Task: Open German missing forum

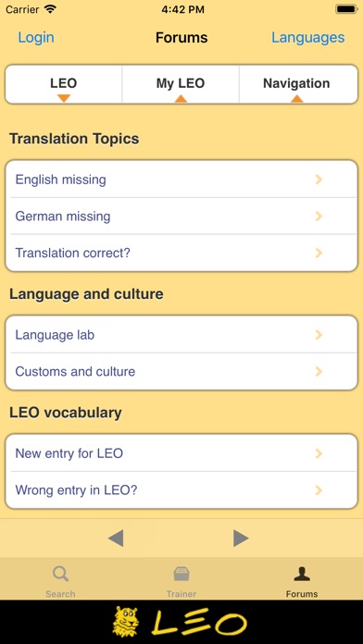Action: click(x=181, y=216)
